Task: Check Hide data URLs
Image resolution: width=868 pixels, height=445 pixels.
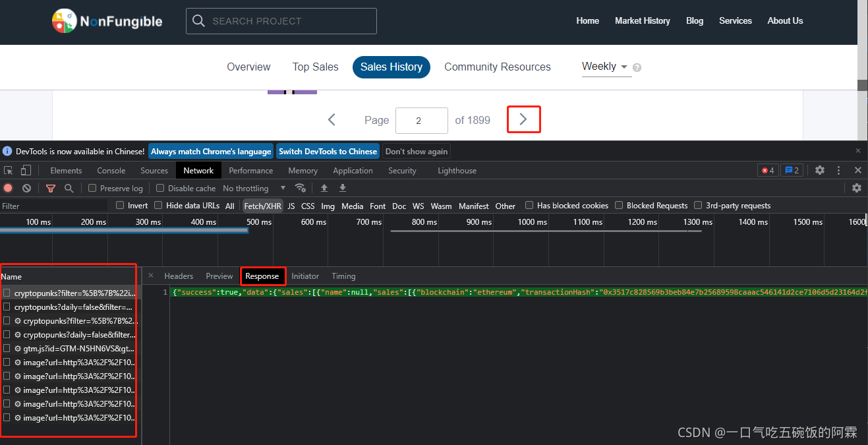Action: point(158,205)
